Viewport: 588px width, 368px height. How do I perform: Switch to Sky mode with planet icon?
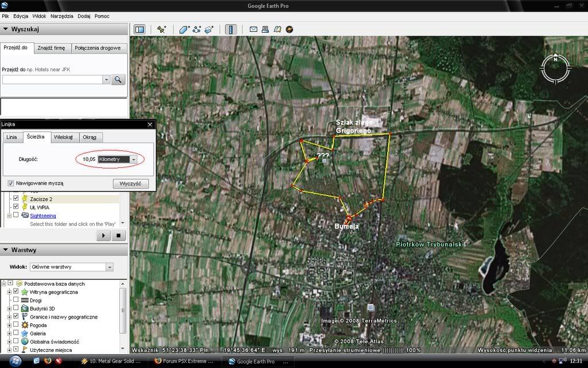(x=289, y=29)
